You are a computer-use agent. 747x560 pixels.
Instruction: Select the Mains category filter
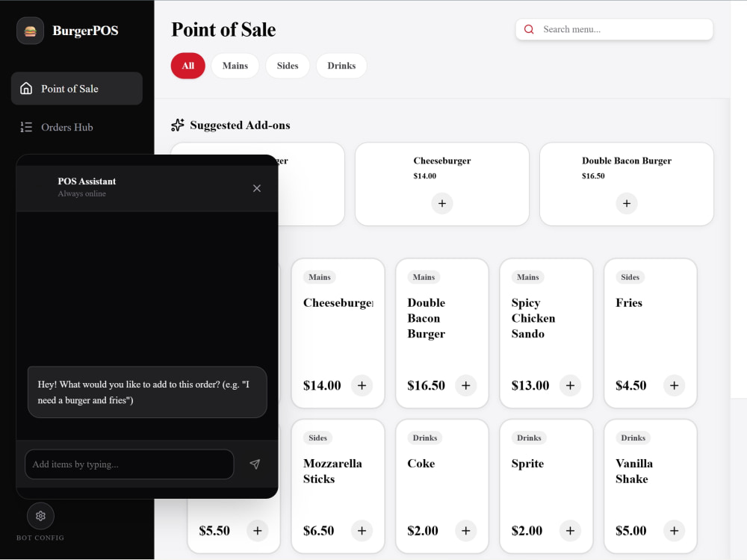[235, 66]
